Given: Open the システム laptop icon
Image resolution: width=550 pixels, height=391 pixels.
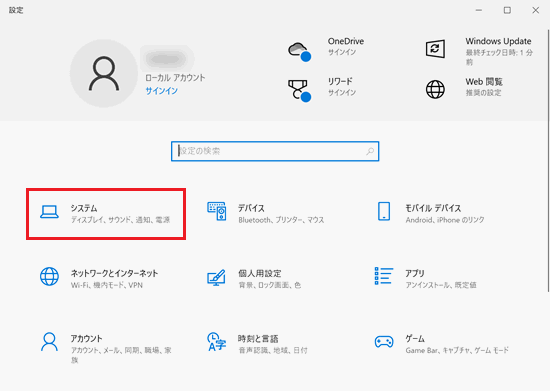Looking at the screenshot, I should [x=49, y=212].
